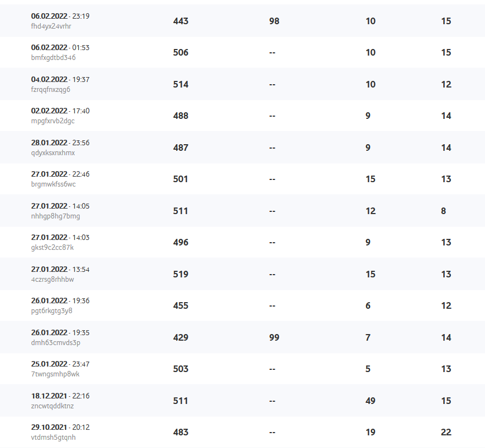The height and width of the screenshot is (448, 485).
Task: Click the value 98 in the first row
Action: click(x=274, y=21)
